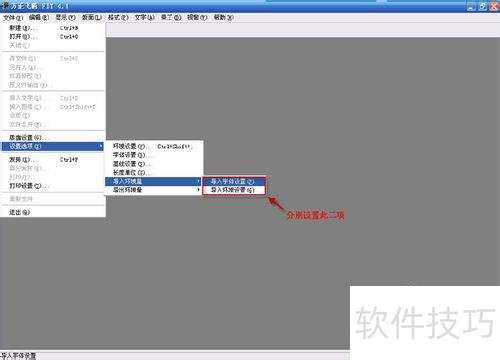
Task: Expand the highlighted 导入环境量 submenu
Action: point(154,181)
